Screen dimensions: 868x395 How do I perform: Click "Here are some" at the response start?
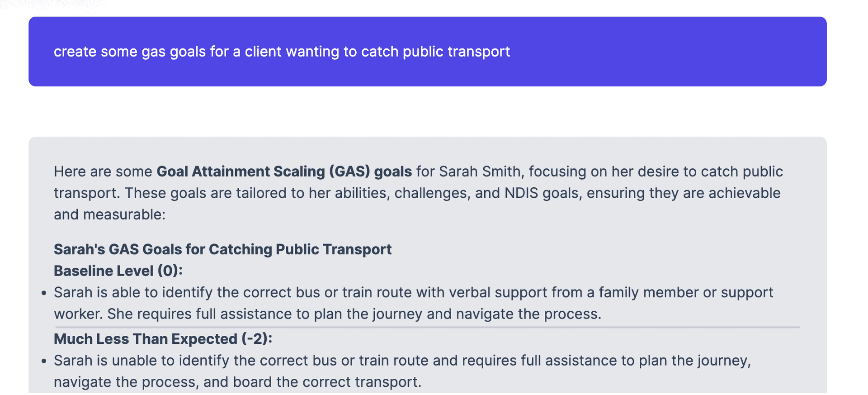[103, 171]
